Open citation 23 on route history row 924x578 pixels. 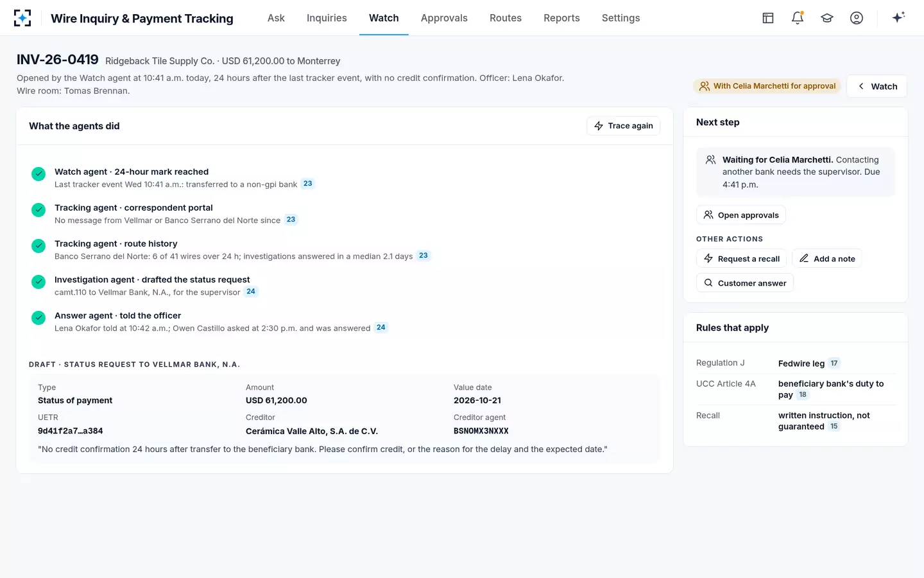(424, 256)
